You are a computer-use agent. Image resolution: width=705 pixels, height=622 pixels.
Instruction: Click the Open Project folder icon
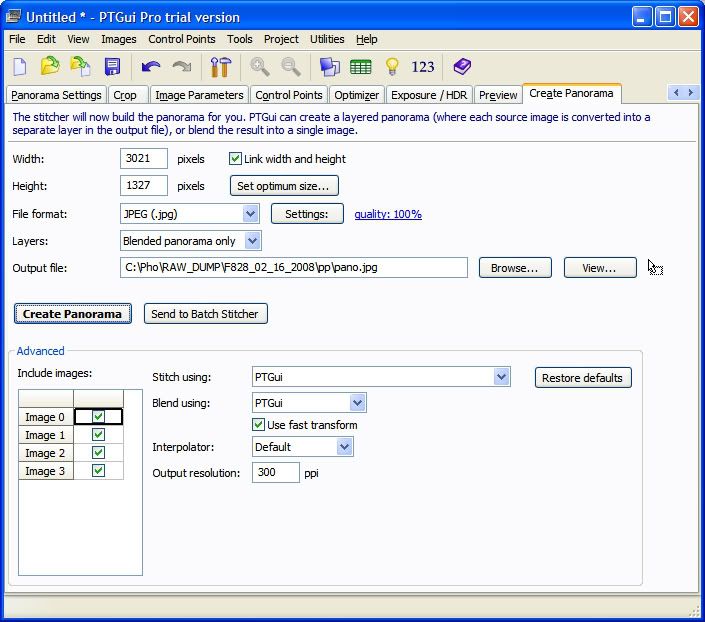tap(50, 67)
